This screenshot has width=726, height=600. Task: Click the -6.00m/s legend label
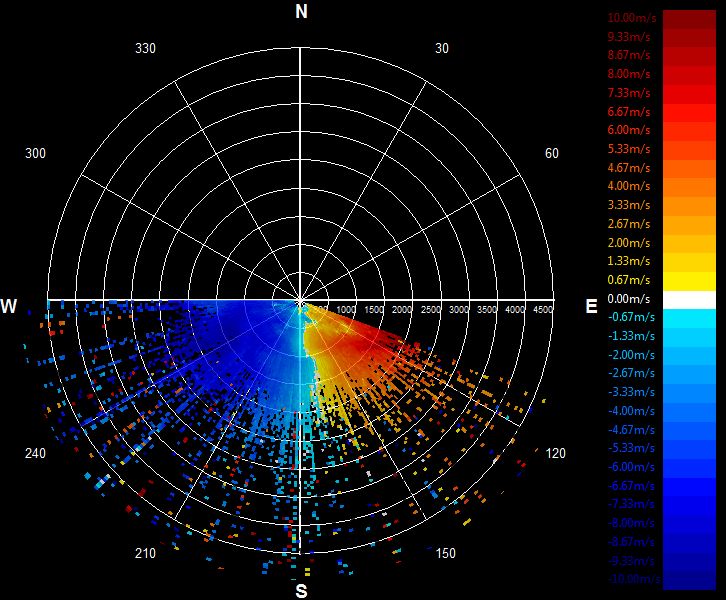point(631,467)
